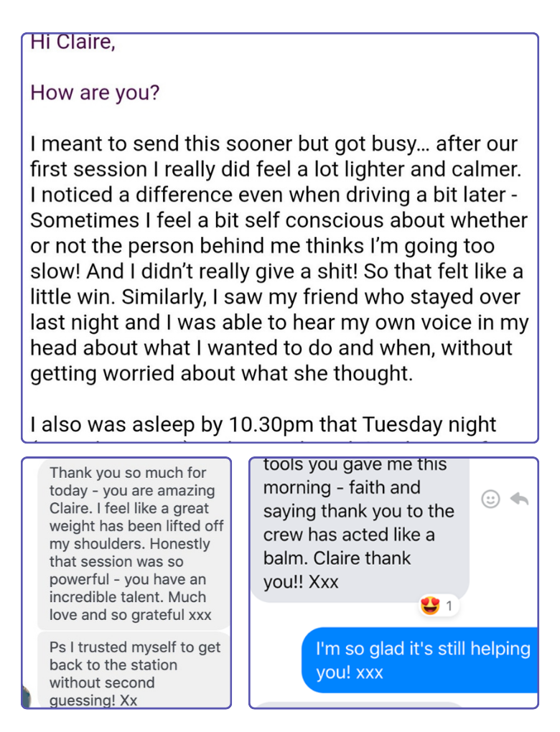The width and height of the screenshot is (560, 732).
Task: Click the smiley emoji reaction icon
Action: pyautogui.click(x=490, y=499)
